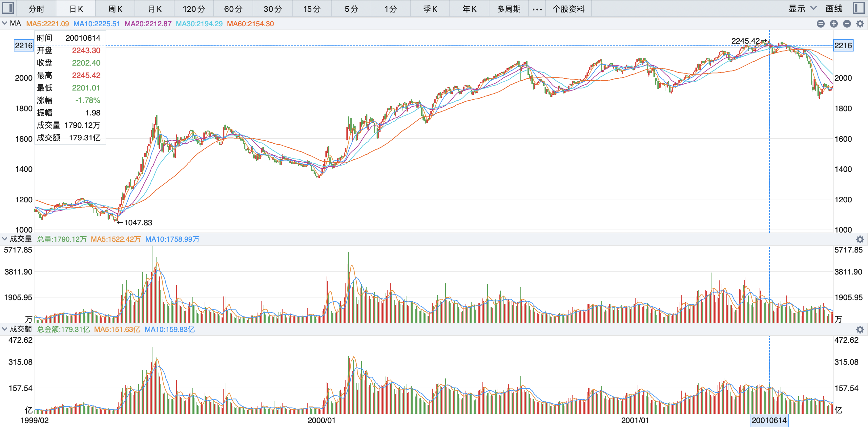Toggle the right sidebar panel icon

pos(858,8)
